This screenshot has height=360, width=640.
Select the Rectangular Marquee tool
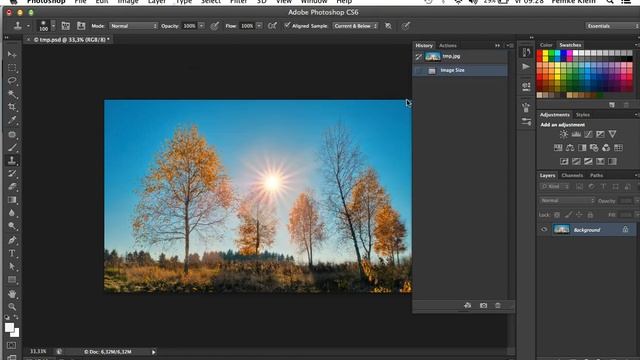coord(12,68)
